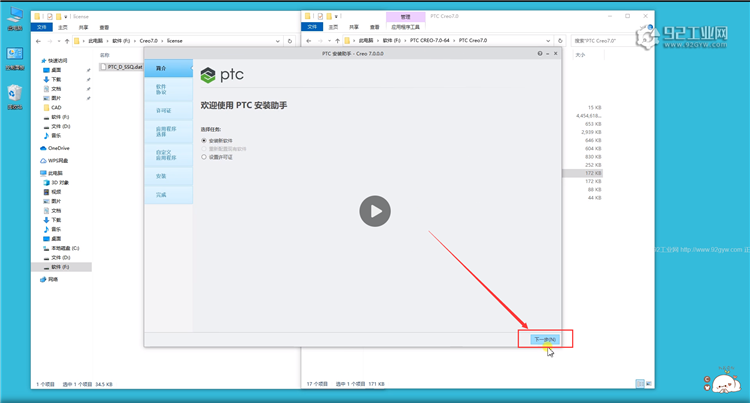The width and height of the screenshot is (750, 403).
Task: Open the This PC desktop icon
Action: coord(15,18)
